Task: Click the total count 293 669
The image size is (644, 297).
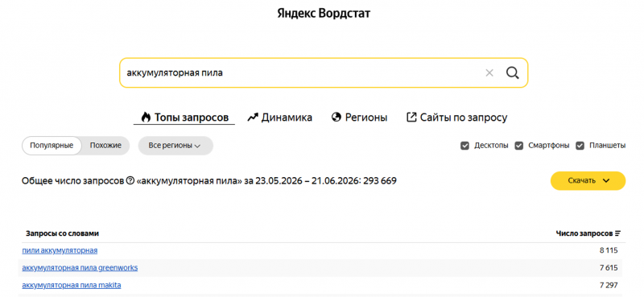Action: 379,181
